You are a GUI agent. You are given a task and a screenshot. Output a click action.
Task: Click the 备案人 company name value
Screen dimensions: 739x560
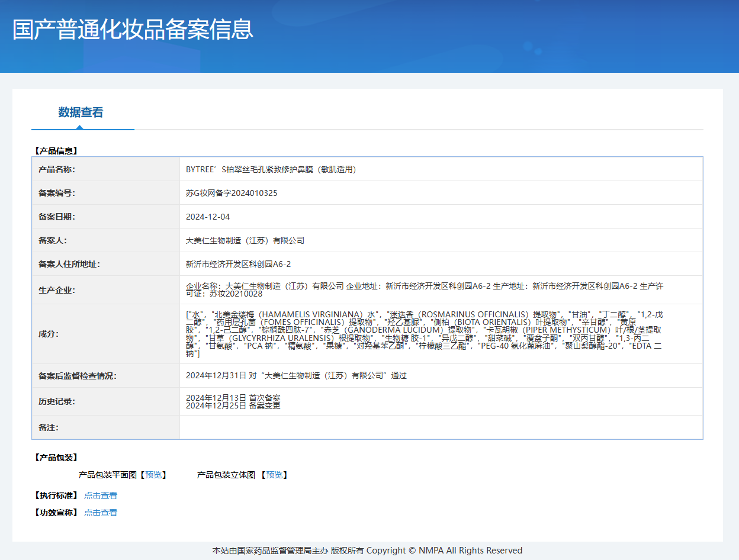coord(245,240)
